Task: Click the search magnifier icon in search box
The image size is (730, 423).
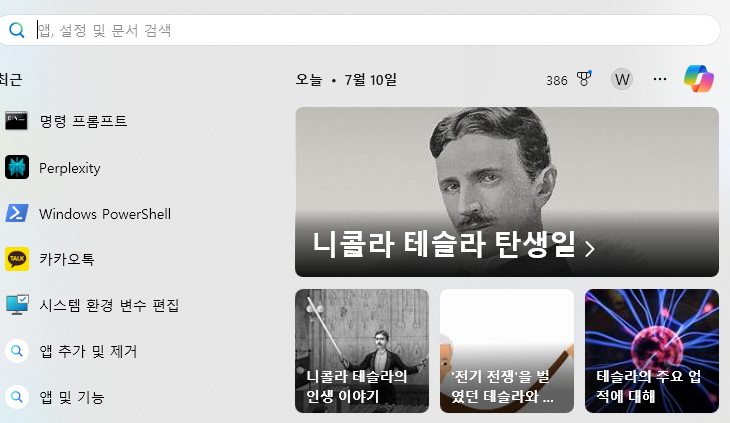Action: [x=17, y=30]
